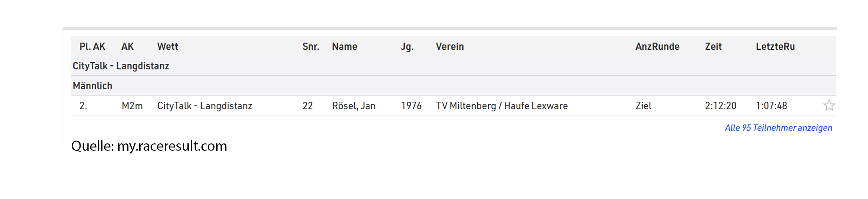
Task: Select the TV Miltenberg / Haufe Lexware club
Action: pyautogui.click(x=502, y=106)
